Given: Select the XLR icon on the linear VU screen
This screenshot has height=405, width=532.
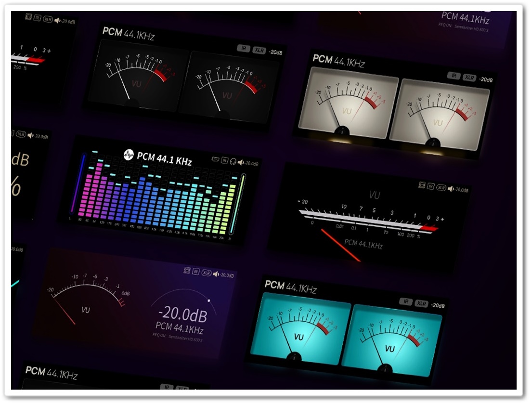Looking at the screenshot, I should (441, 187).
